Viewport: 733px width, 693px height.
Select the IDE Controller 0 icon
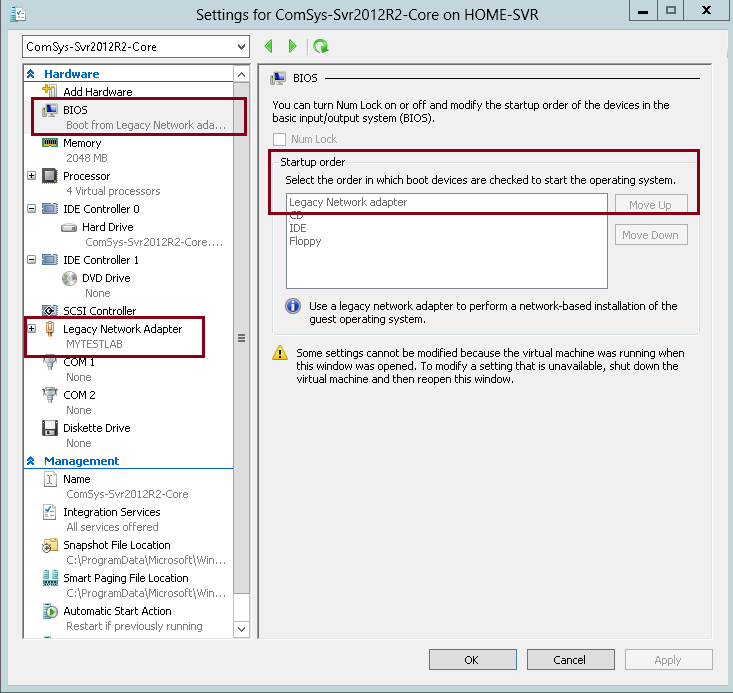point(50,209)
